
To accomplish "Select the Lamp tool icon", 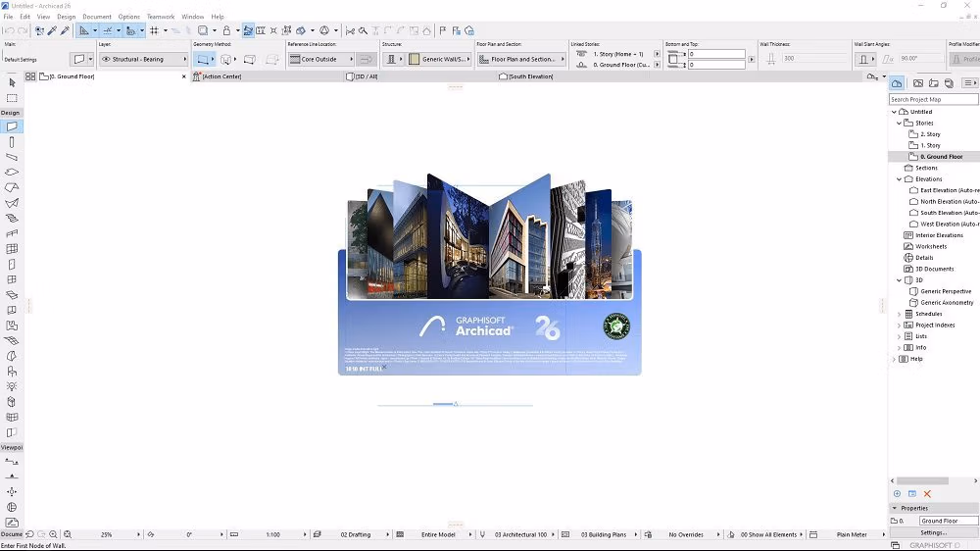I will 12,386.
